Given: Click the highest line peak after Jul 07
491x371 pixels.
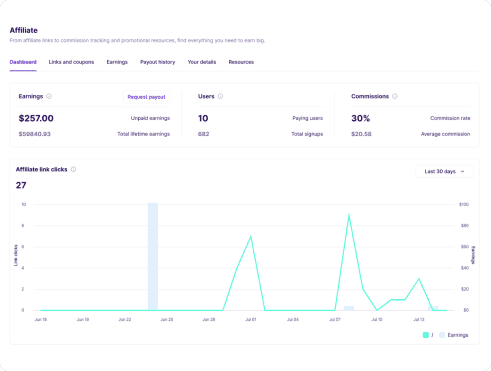Looking at the screenshot, I should (x=349, y=215).
